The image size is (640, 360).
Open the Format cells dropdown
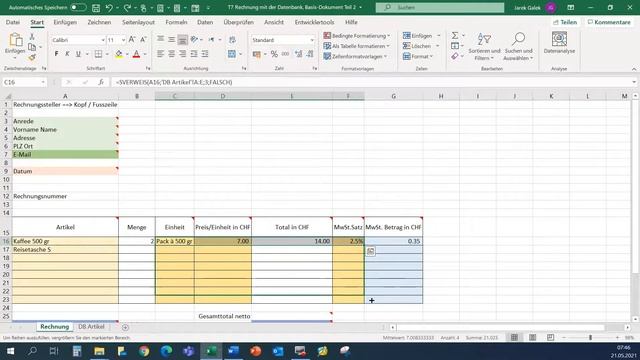(x=418, y=56)
